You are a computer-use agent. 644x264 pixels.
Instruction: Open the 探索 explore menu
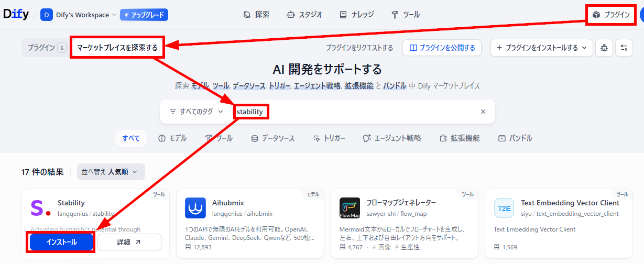(257, 15)
